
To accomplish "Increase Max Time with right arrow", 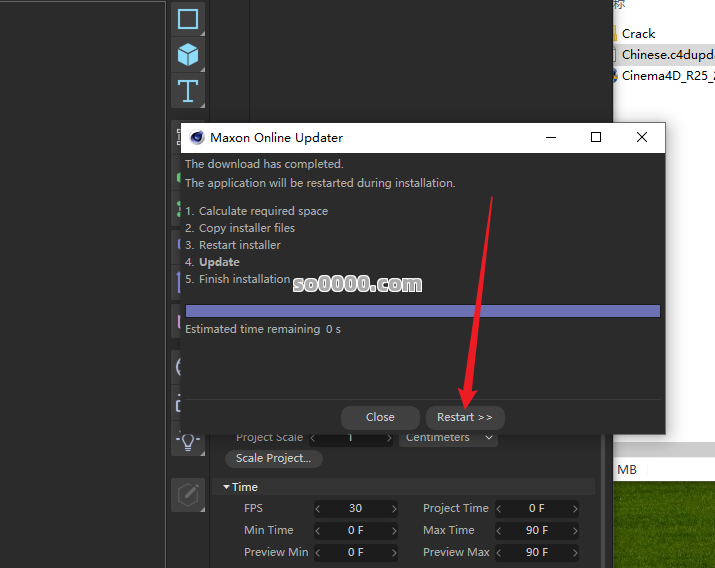I will pos(574,530).
